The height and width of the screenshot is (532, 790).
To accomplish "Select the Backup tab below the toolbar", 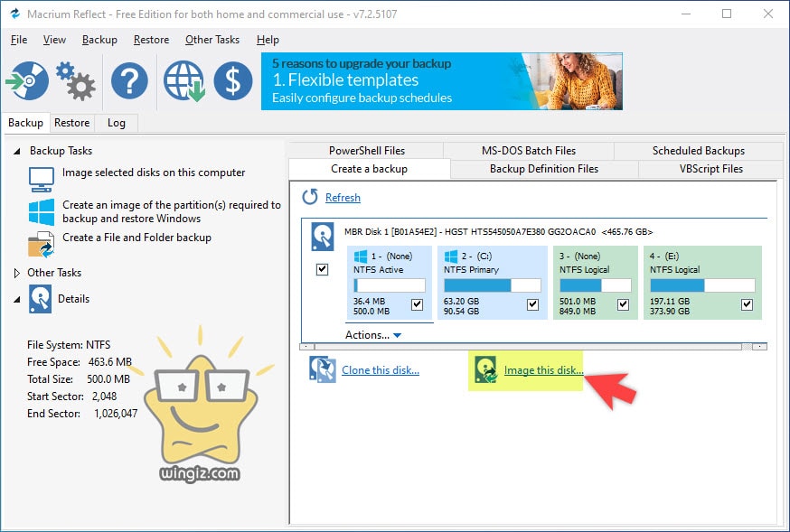I will tap(25, 123).
